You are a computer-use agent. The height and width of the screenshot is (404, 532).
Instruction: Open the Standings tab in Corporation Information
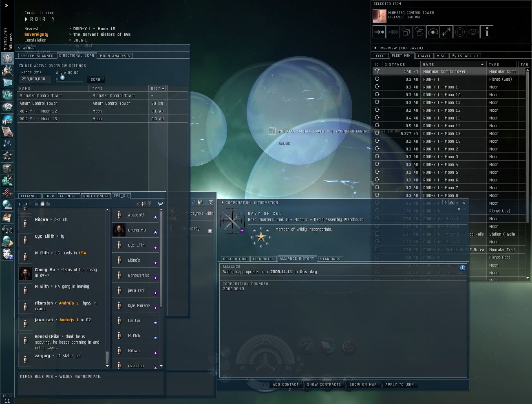(x=330, y=259)
